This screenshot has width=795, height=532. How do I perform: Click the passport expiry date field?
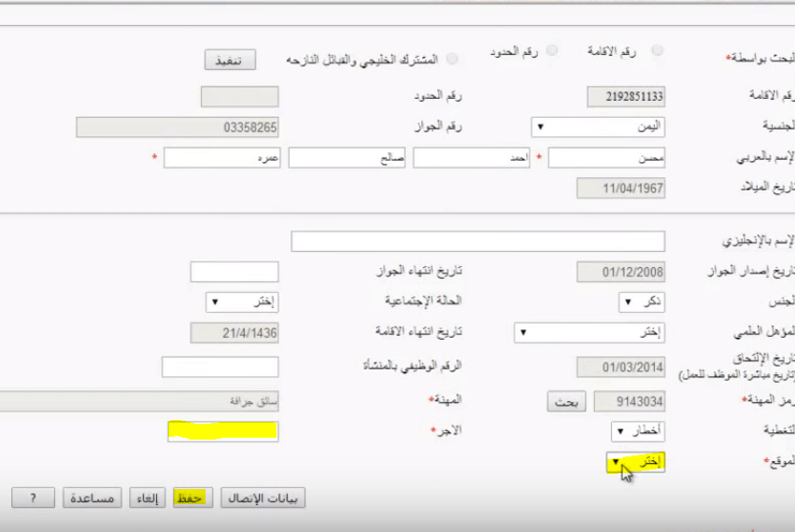234,272
